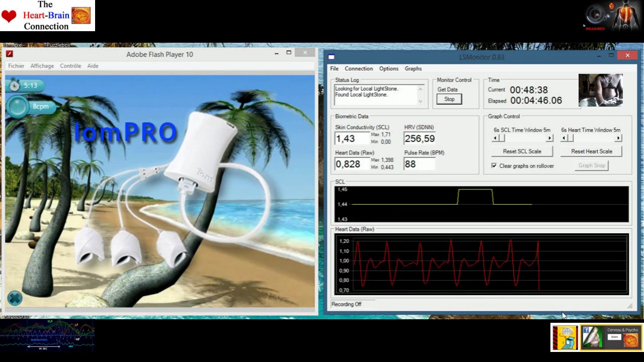
Task: Click the Pulse Rate value field 88
Action: [419, 164]
